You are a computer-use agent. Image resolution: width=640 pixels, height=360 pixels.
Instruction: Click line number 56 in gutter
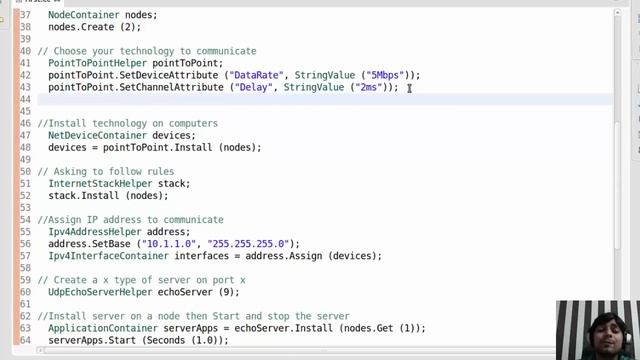(25, 244)
